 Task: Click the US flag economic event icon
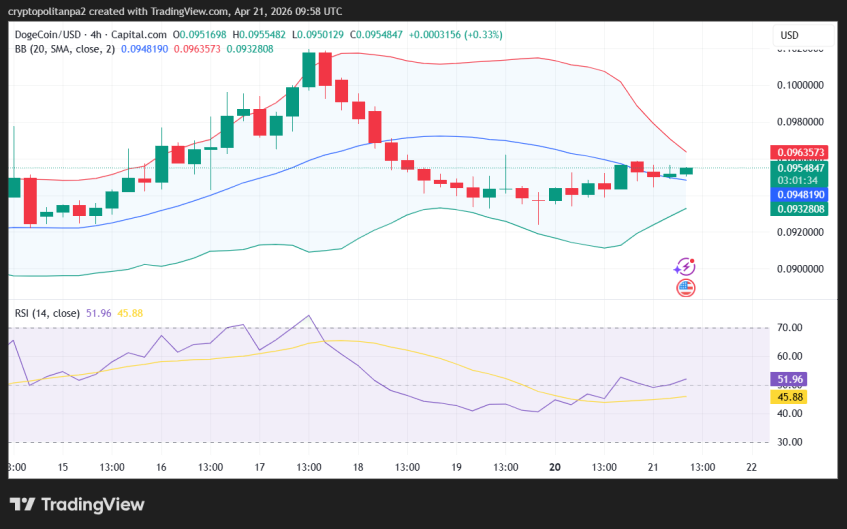[x=685, y=288]
